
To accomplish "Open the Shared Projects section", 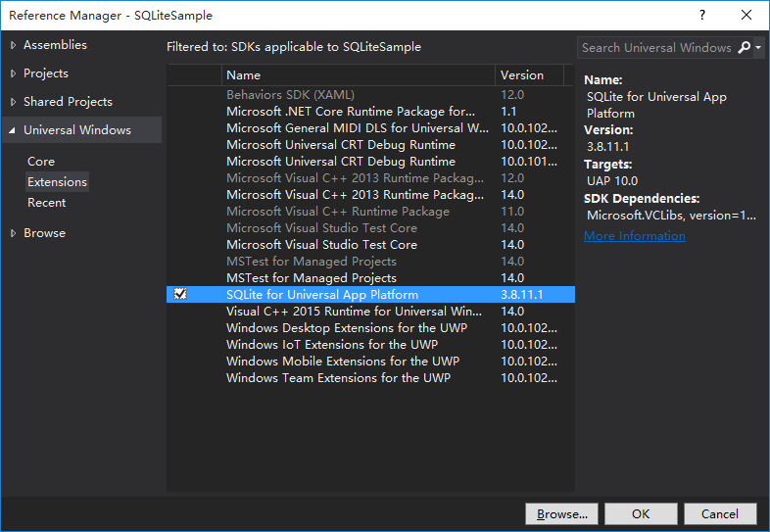I will pyautogui.click(x=68, y=102).
